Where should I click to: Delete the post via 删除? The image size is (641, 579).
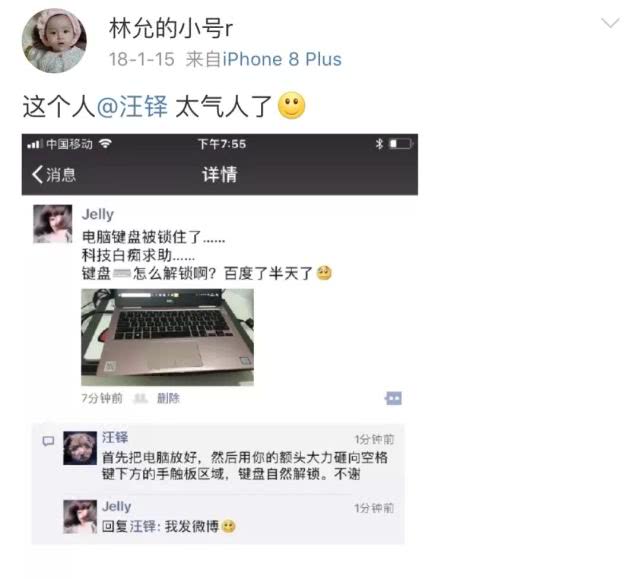click(x=168, y=398)
